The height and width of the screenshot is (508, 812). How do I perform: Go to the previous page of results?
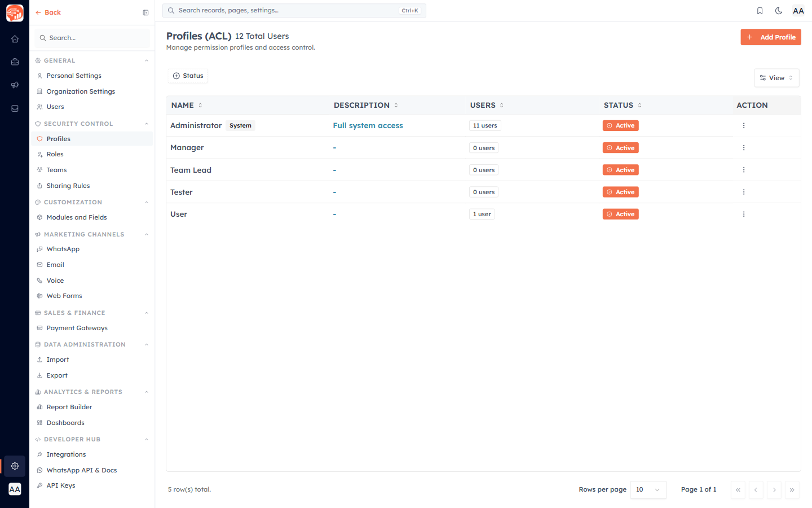[x=756, y=490]
